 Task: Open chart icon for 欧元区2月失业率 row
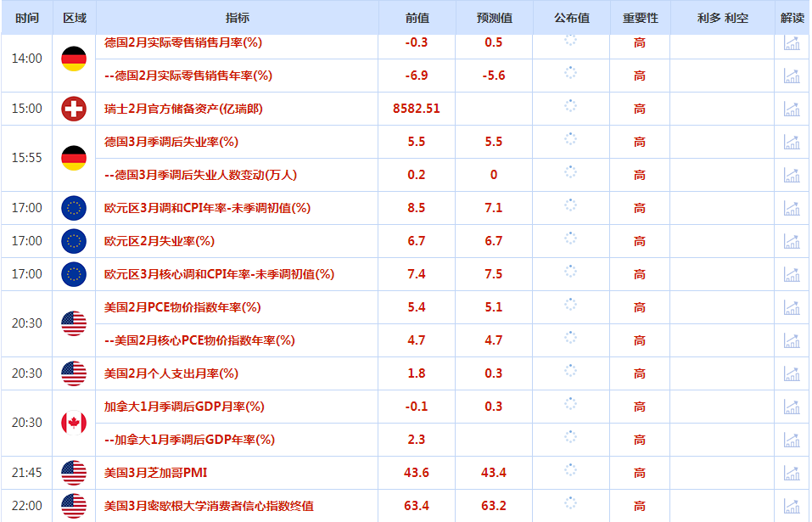pos(792,241)
